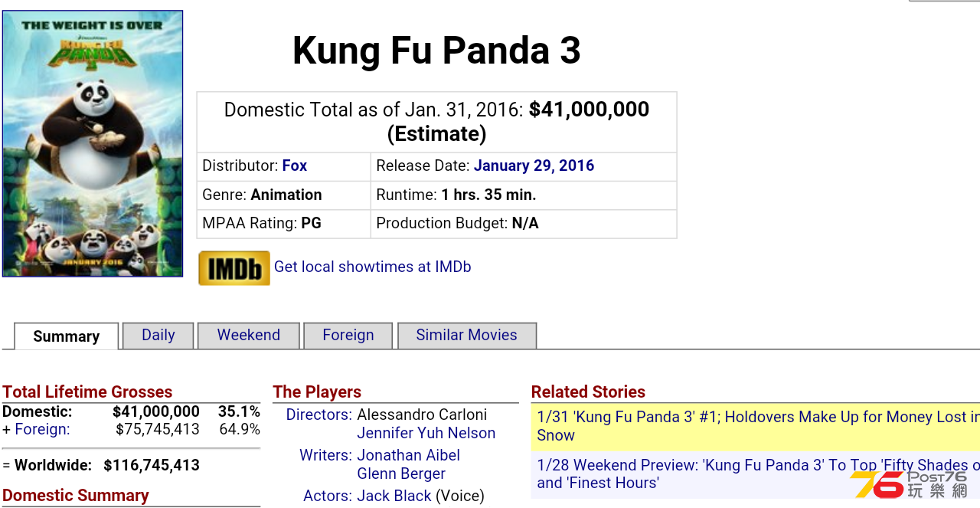Click the January 29, 2016 release date link
980x508 pixels.
(x=534, y=166)
